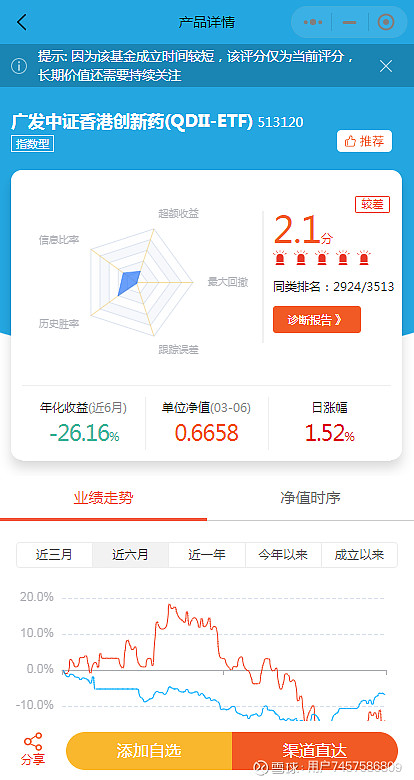Screen dimensions: 414x780
Task: Click the thumbs-up 推荐 button
Action: [364, 141]
